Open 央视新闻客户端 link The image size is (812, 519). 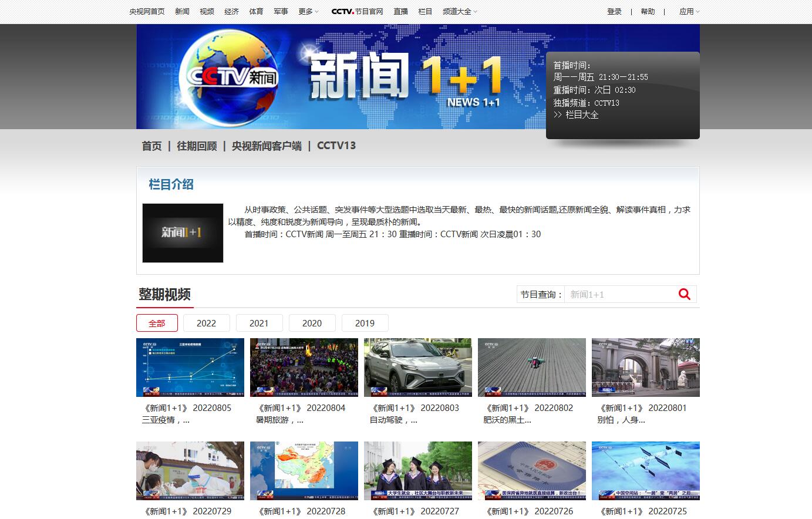click(267, 146)
